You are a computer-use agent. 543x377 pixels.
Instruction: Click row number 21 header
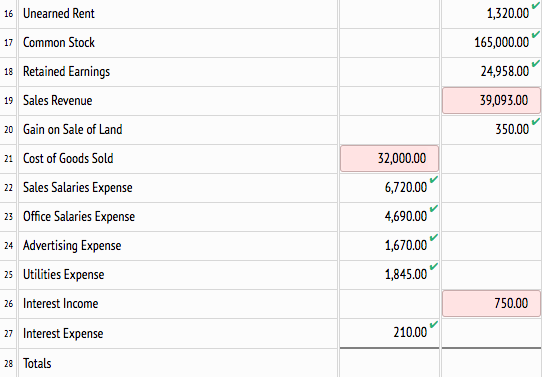(x=8, y=159)
